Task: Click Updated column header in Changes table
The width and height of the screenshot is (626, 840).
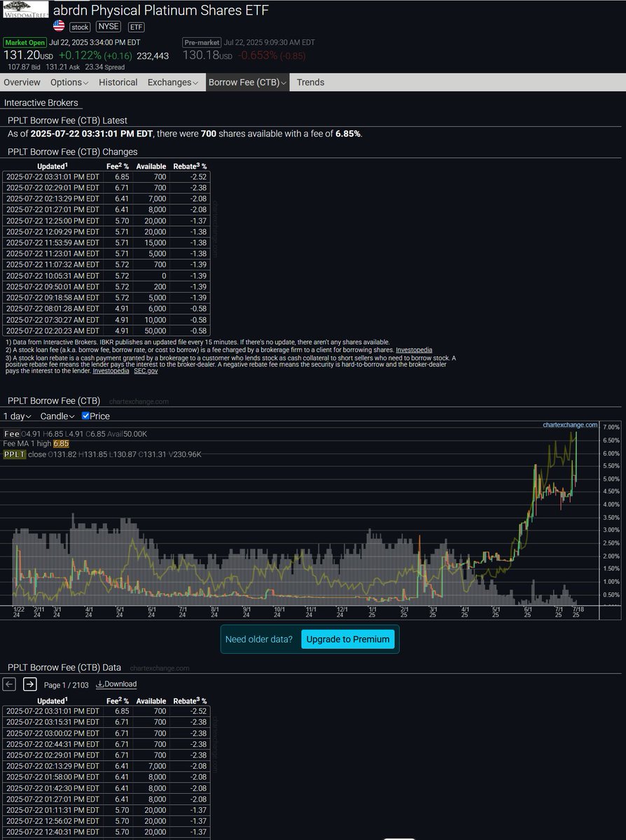Action: pos(53,167)
